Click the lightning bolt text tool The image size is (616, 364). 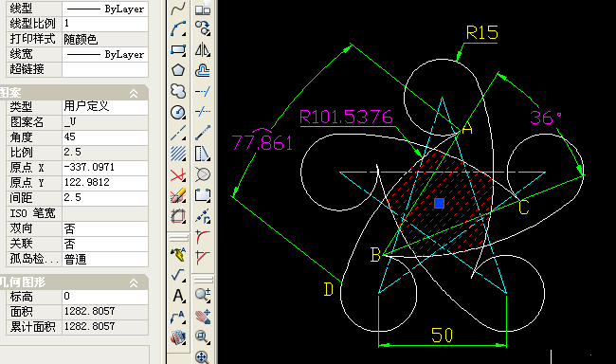(178, 254)
